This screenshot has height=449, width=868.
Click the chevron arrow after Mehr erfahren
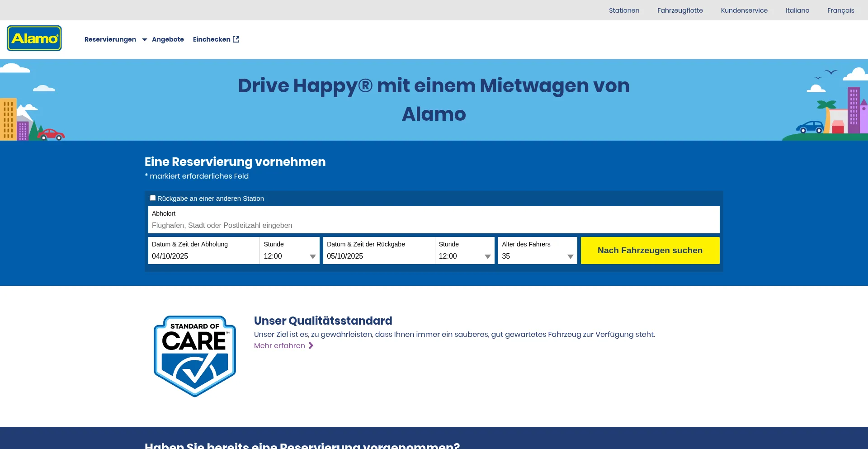coord(311,346)
